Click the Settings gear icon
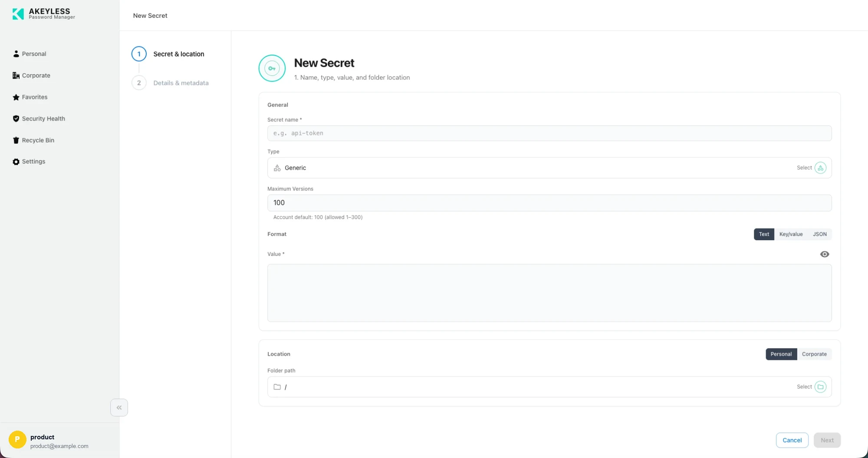868x458 pixels. tap(16, 161)
